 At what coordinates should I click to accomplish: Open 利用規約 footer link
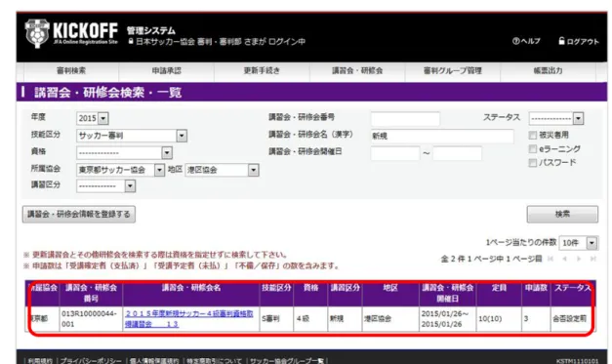pyautogui.click(x=40, y=361)
